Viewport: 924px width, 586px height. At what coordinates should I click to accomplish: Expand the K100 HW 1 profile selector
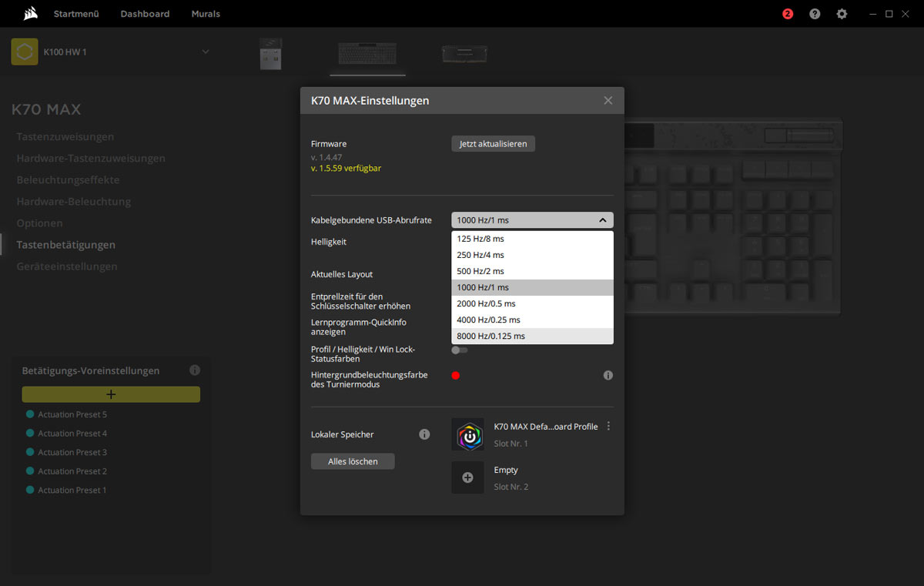pyautogui.click(x=205, y=52)
